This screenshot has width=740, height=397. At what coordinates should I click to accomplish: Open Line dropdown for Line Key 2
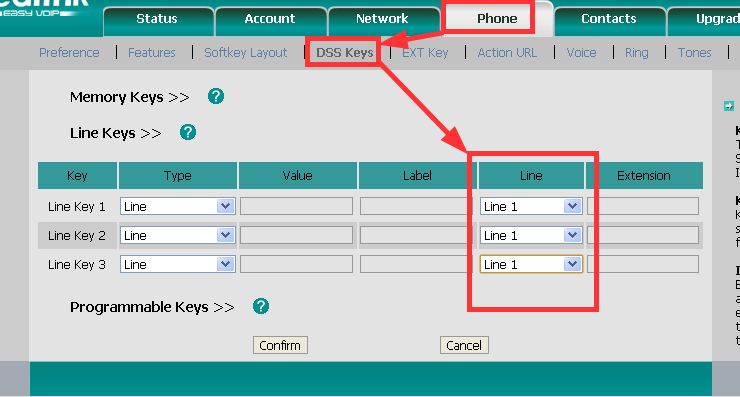click(531, 235)
